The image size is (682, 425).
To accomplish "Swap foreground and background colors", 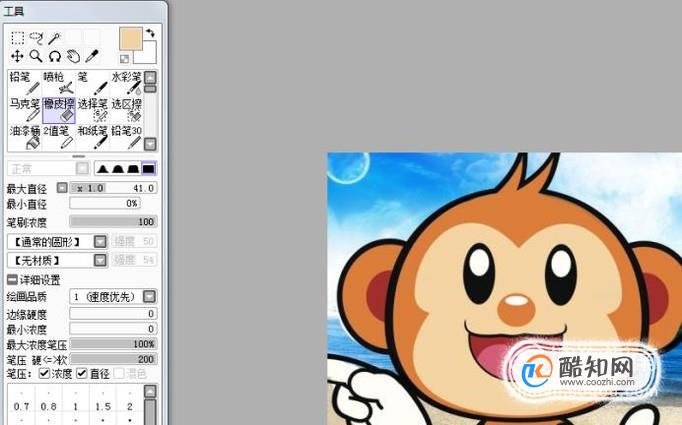I will (x=150, y=33).
